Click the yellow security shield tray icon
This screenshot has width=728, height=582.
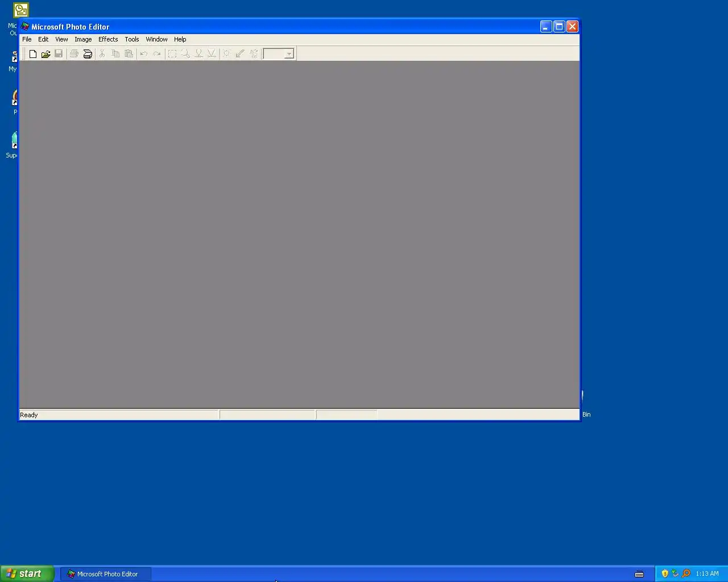(665, 573)
